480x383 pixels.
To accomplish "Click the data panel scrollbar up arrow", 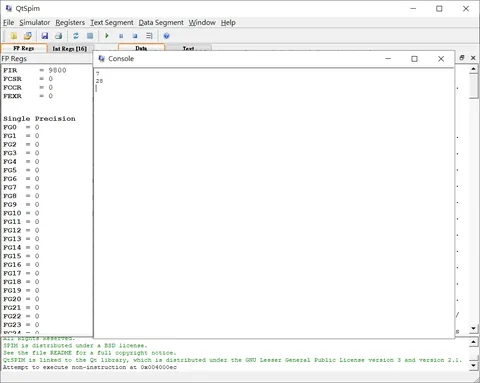I will pos(473,69).
